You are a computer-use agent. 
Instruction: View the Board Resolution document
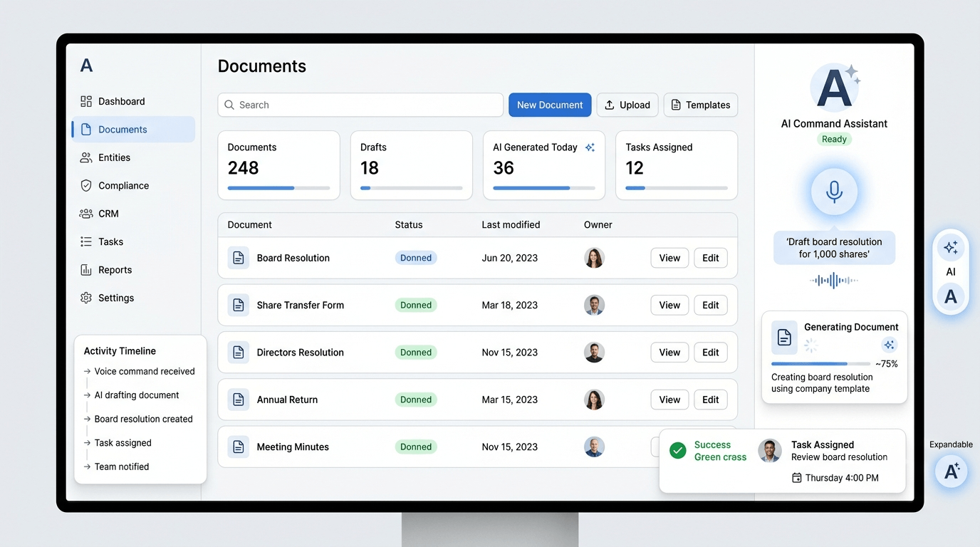click(669, 258)
